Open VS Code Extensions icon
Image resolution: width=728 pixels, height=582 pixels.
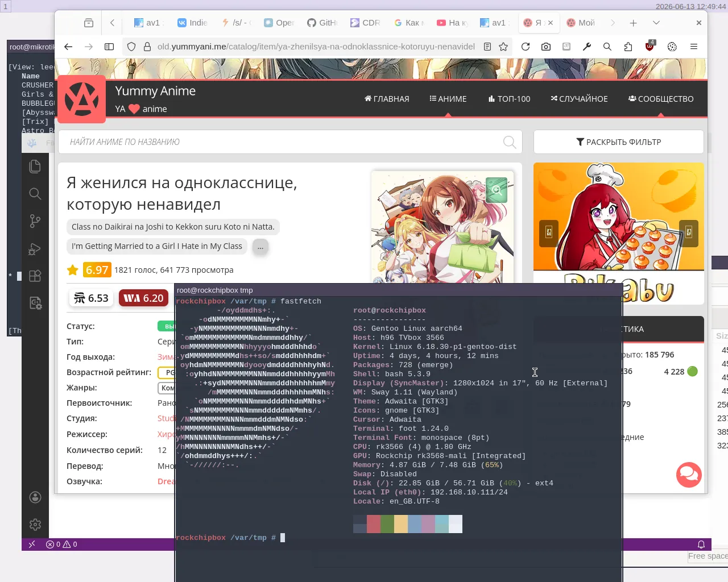click(35, 276)
